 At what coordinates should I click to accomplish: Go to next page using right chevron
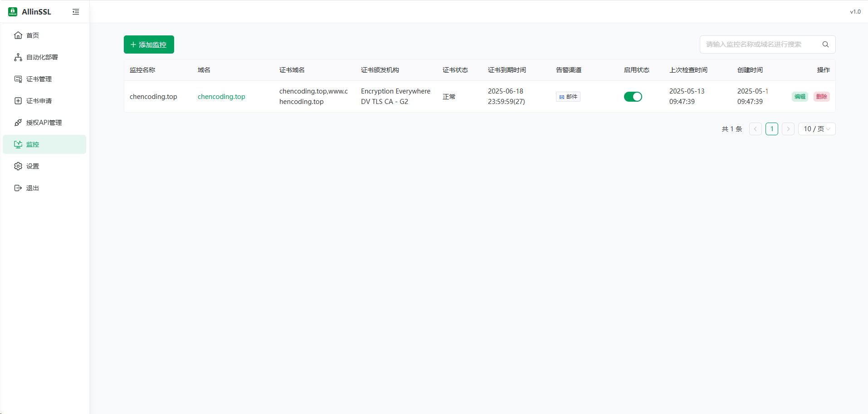coord(788,129)
